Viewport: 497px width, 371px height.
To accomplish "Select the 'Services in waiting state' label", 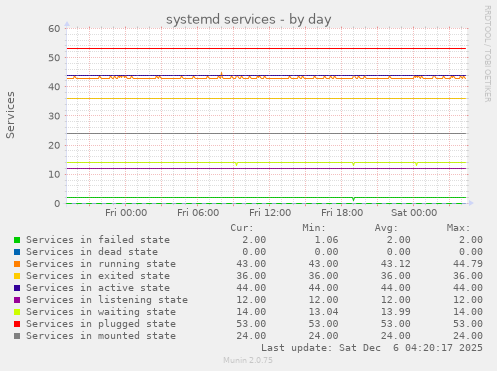I will tap(101, 312).
